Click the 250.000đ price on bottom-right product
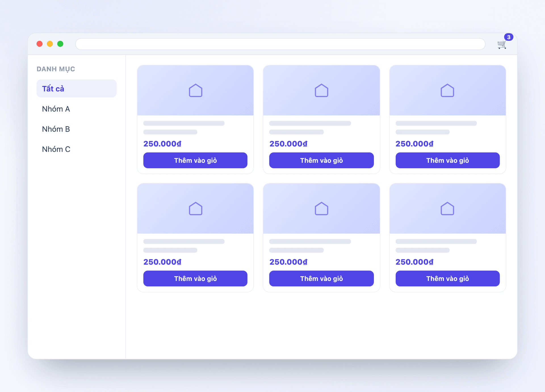This screenshot has height=392, width=545. [x=414, y=262]
